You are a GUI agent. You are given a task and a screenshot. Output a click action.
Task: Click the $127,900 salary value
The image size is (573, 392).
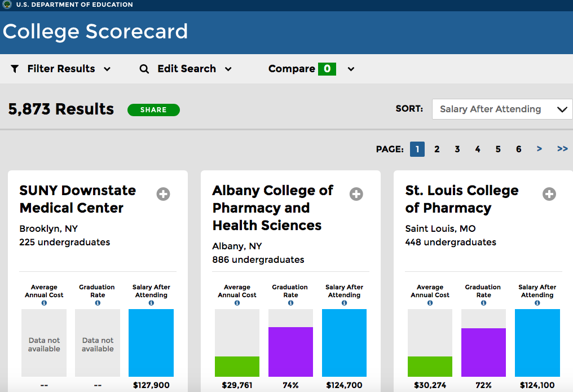(x=151, y=385)
